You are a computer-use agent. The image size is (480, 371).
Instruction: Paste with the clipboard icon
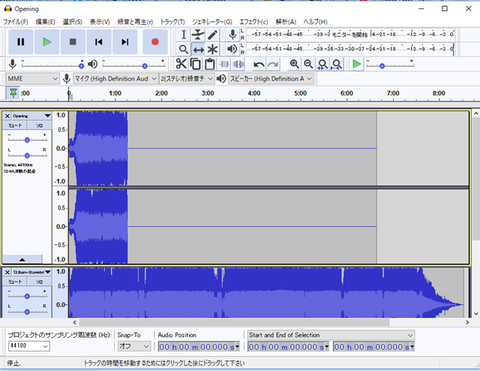point(210,64)
